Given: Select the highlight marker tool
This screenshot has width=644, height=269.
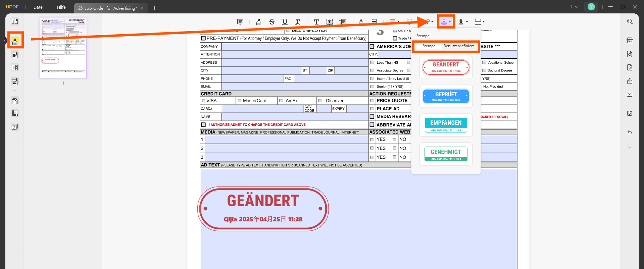Looking at the screenshot, I should pos(258,22).
